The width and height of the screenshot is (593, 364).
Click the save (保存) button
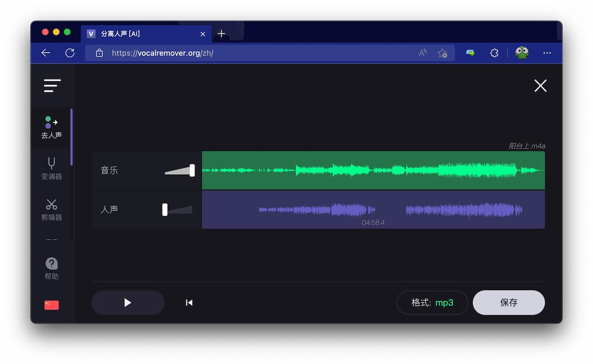point(509,302)
